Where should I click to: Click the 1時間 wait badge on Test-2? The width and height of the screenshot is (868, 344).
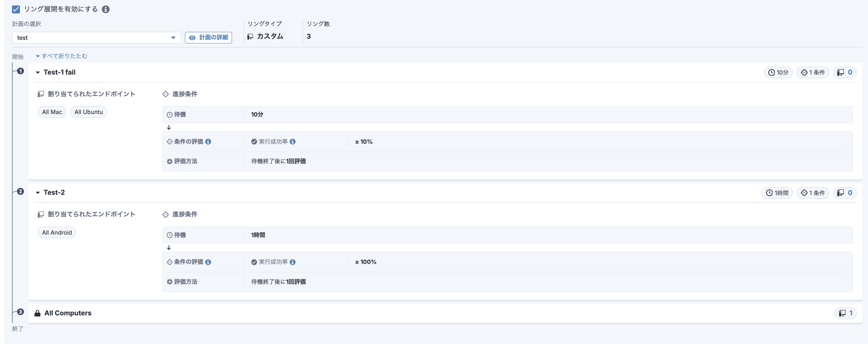tap(777, 193)
